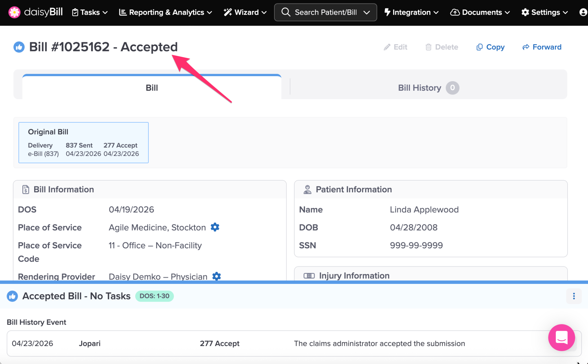Click the gear icon beside Agile Medicine, Stockton
This screenshot has height=364, width=588.
click(215, 227)
